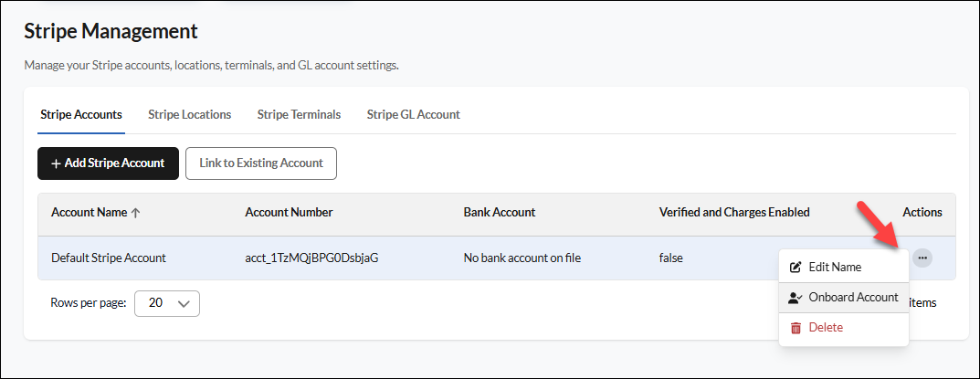Click the person-check icon beside Onboard Account
The height and width of the screenshot is (379, 980).
pos(795,298)
